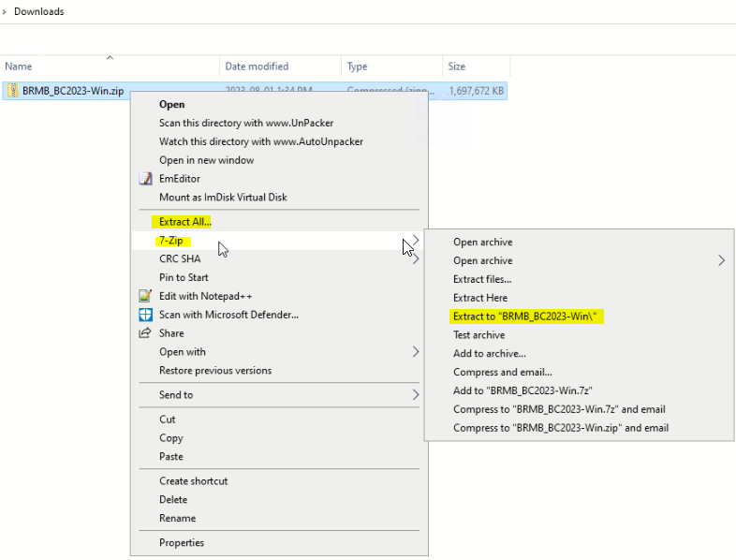
Task: Select Create shortcut
Action: pyautogui.click(x=194, y=481)
